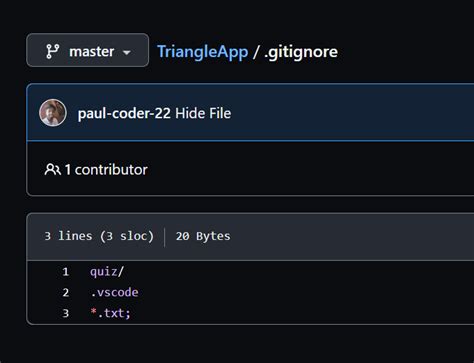Click the .vscode code line
This screenshot has height=363, width=474.
114,292
